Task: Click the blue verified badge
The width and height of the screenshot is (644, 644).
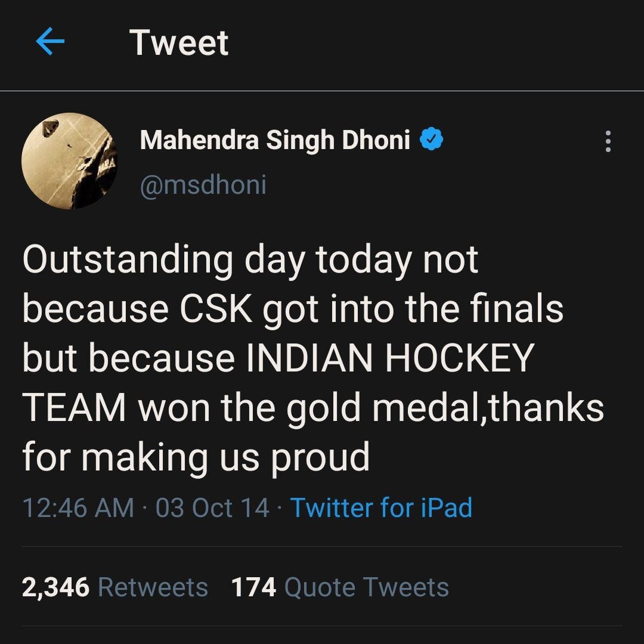Action: coord(431,139)
